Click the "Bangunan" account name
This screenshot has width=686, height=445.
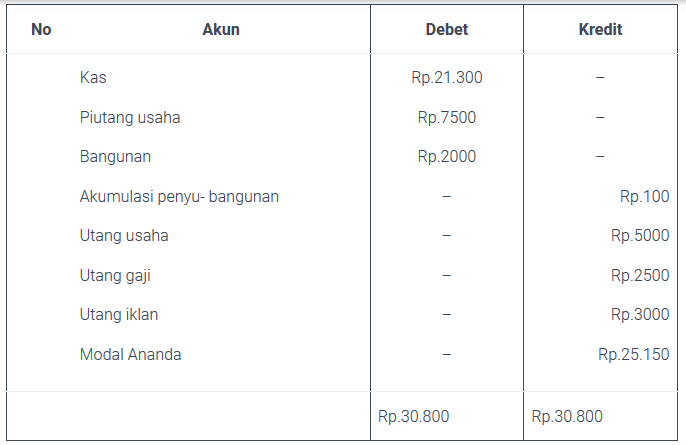pyautogui.click(x=115, y=156)
